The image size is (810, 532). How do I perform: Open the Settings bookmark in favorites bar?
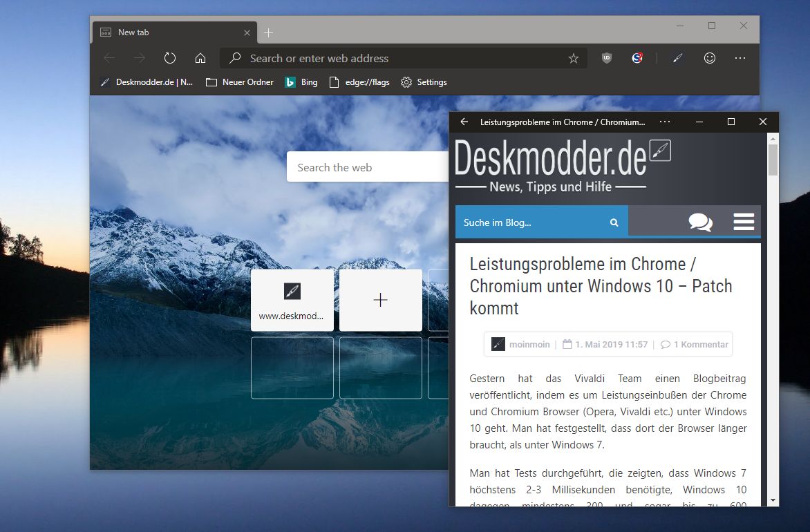point(424,82)
